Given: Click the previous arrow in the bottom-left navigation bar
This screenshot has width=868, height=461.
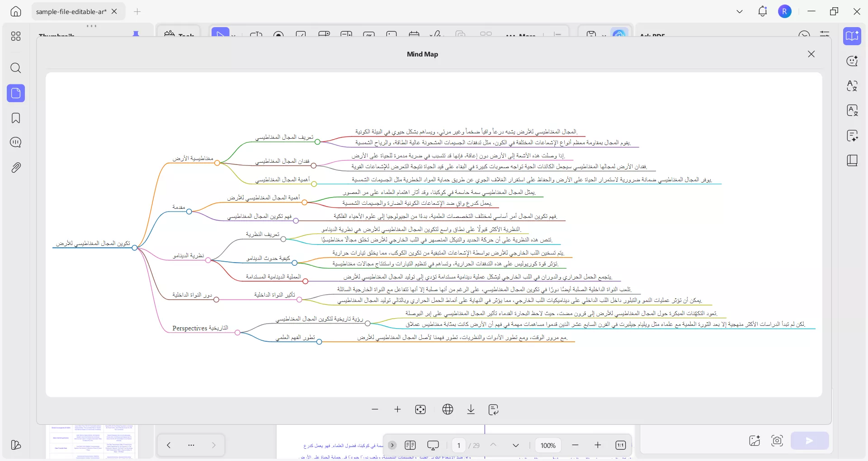Looking at the screenshot, I should [169, 445].
